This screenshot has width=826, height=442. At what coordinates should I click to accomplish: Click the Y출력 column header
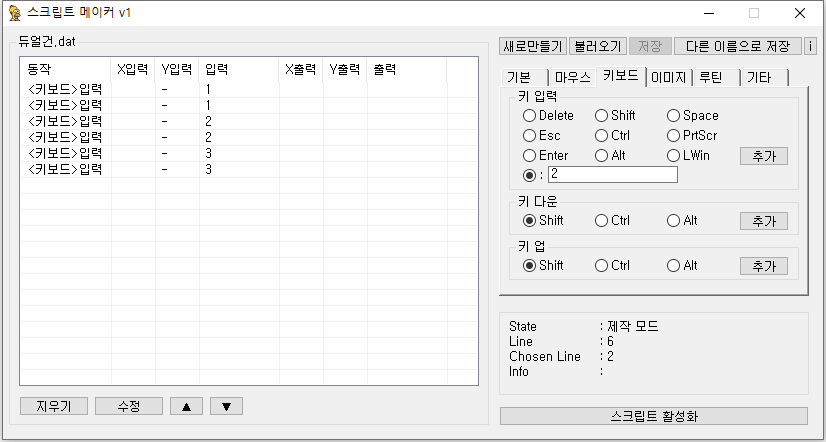pyautogui.click(x=345, y=70)
